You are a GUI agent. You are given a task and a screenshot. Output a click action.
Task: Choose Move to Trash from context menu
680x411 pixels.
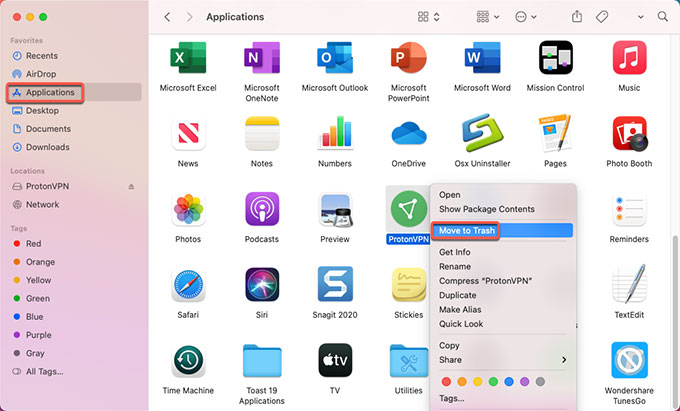[468, 230]
